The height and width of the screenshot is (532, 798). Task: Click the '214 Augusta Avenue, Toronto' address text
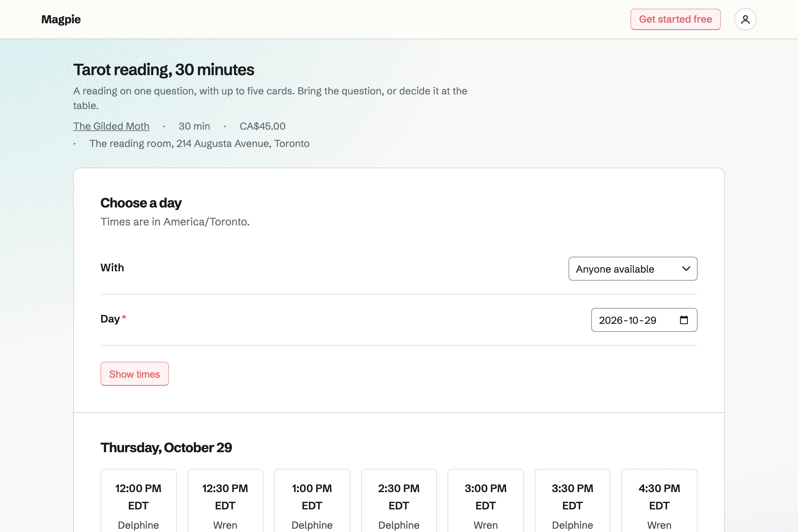click(x=243, y=144)
